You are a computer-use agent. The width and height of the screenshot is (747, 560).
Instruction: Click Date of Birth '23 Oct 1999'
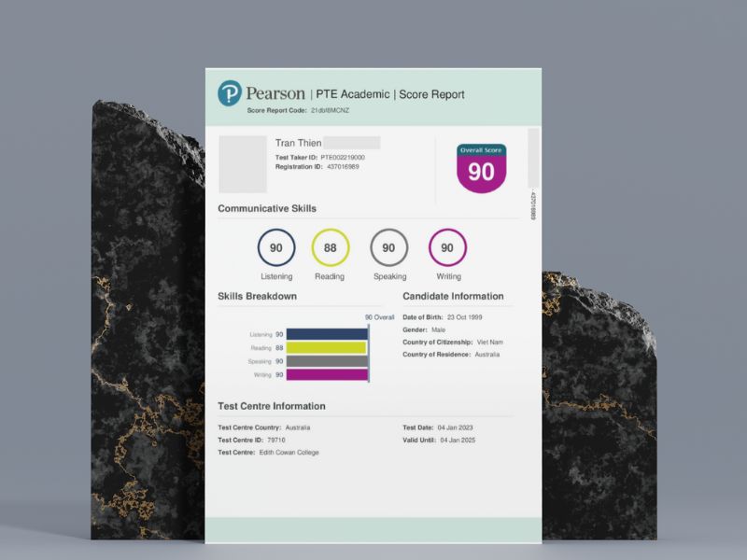(464, 317)
